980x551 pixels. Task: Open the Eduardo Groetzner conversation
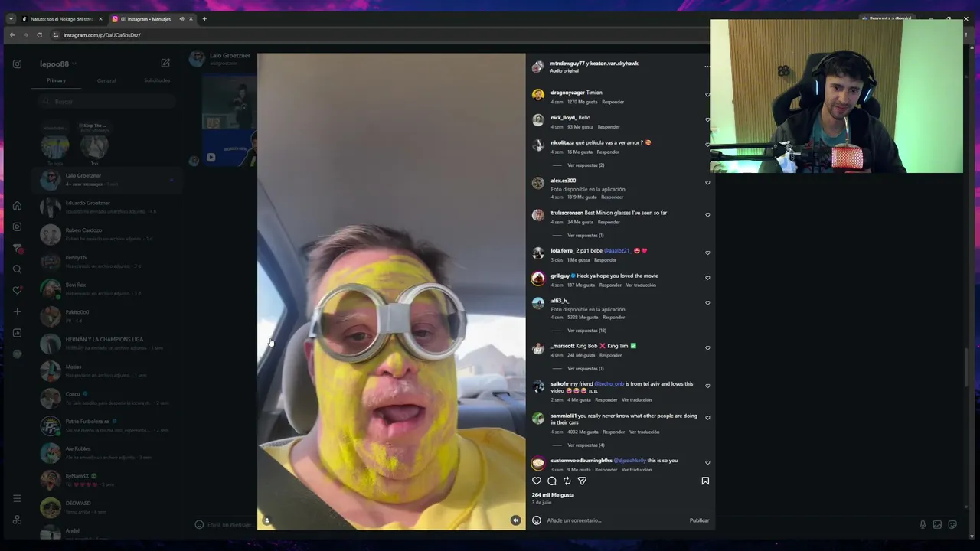[x=107, y=207]
